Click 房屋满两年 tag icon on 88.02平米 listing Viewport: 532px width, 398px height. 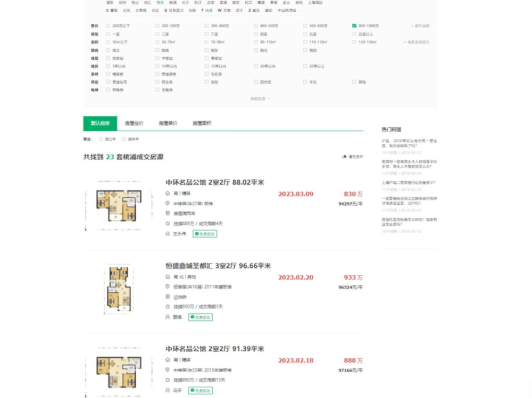pyautogui.click(x=168, y=213)
